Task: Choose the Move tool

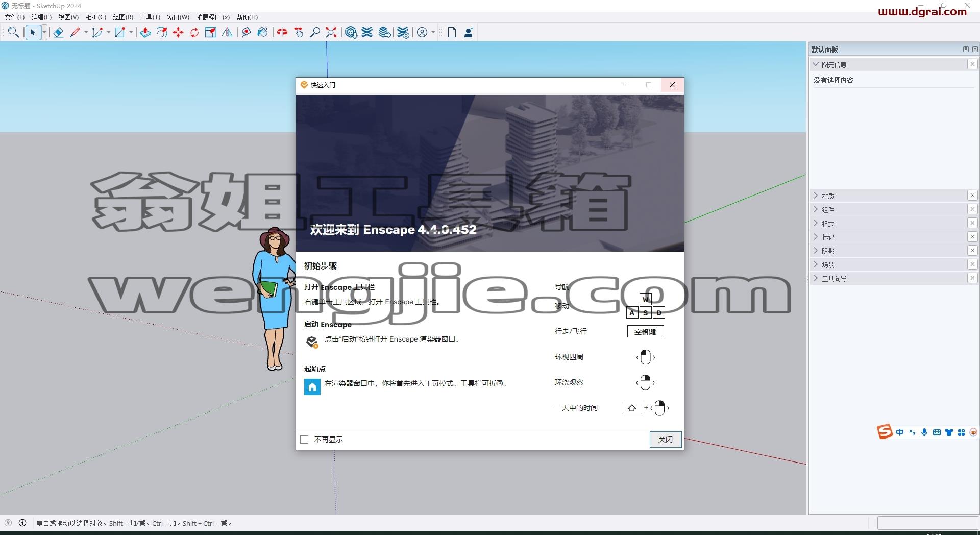Action: click(178, 33)
